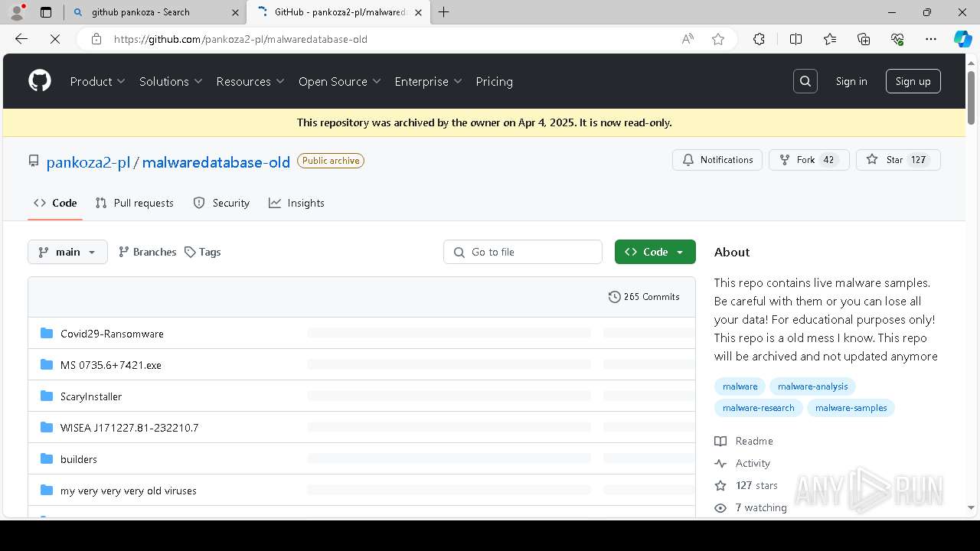Viewport: 980px width, 551px height.
Task: Close the 'github pankoza - Search' tab
Action: click(235, 12)
